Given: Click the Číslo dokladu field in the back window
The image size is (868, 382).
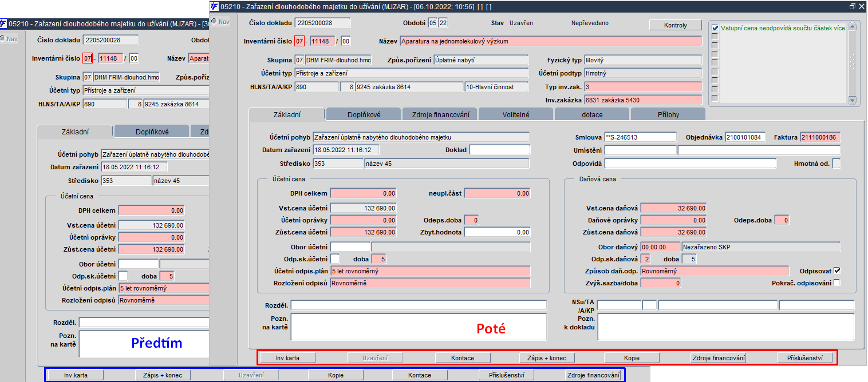Looking at the screenshot, I should point(111,40).
